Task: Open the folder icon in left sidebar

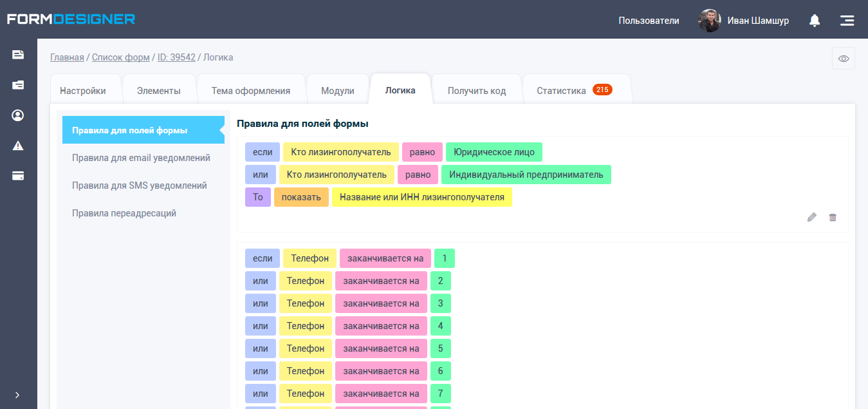Action: 18,85
